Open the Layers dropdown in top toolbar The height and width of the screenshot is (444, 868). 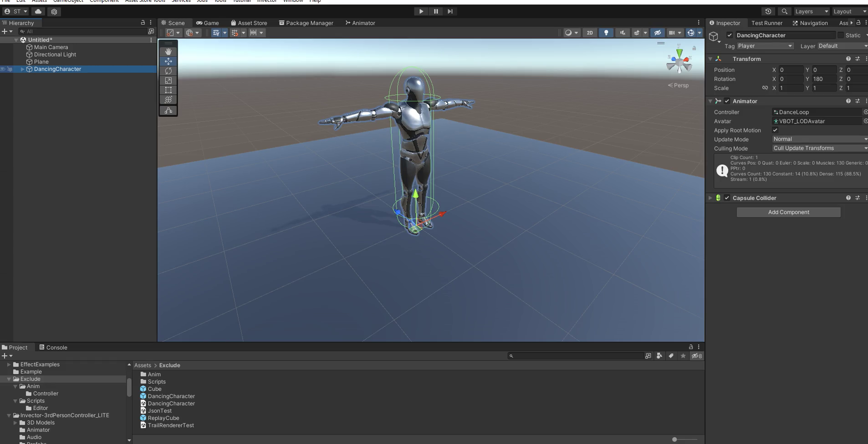point(811,11)
